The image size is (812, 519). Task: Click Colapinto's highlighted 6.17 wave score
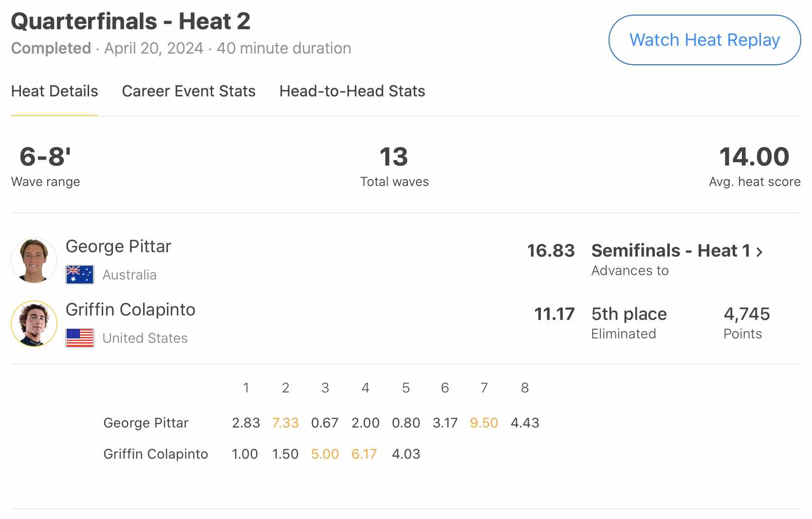click(x=364, y=454)
